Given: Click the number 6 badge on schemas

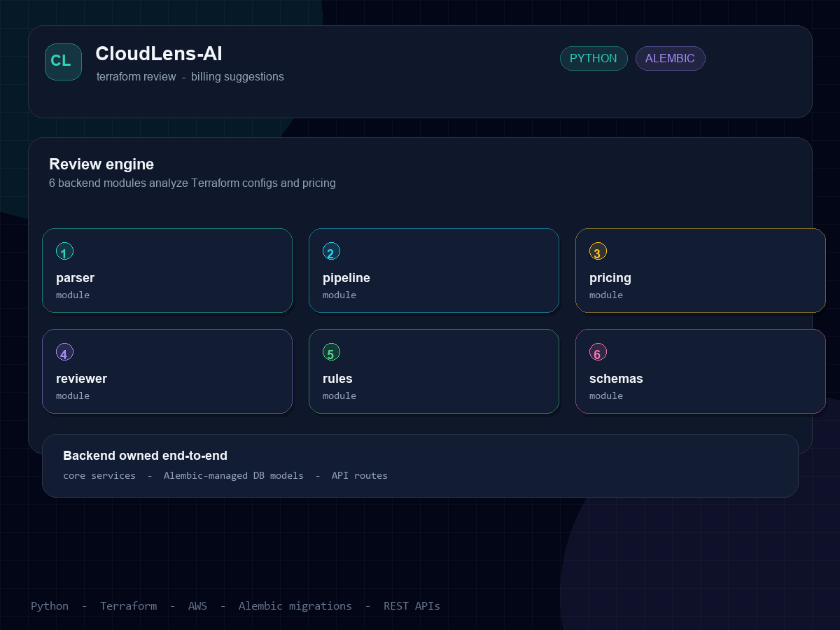Looking at the screenshot, I should [x=598, y=352].
